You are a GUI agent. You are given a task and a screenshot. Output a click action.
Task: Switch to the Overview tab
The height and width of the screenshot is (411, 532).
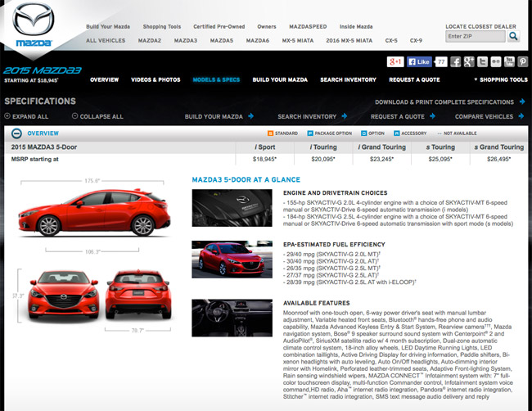pyautogui.click(x=105, y=79)
